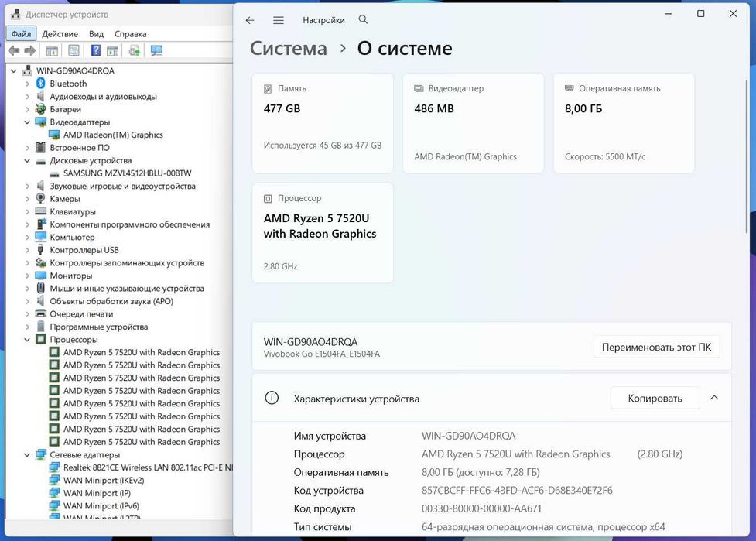Expand the Аудиовходы и аудиовыходы node
This screenshot has width=756, height=541.
click(27, 97)
